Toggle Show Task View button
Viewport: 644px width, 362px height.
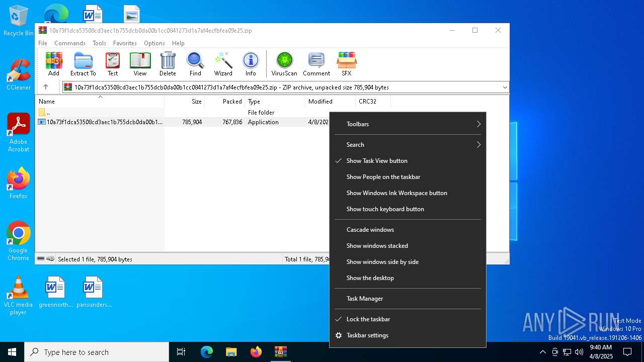pyautogui.click(x=408, y=161)
